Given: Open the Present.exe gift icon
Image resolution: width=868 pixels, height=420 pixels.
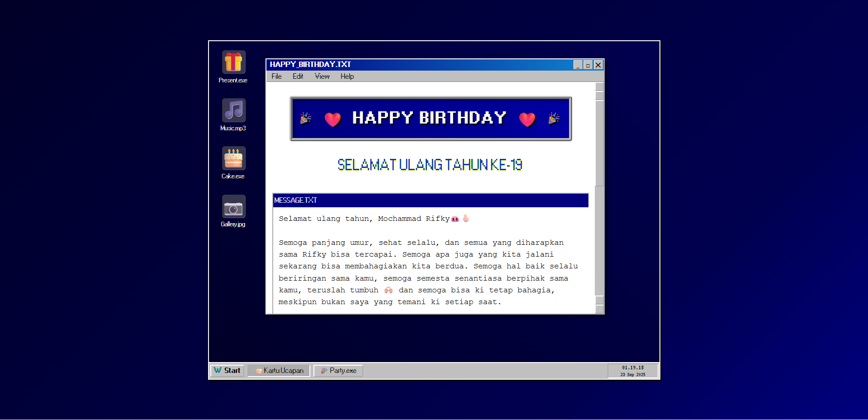Looking at the screenshot, I should pyautogui.click(x=233, y=62).
